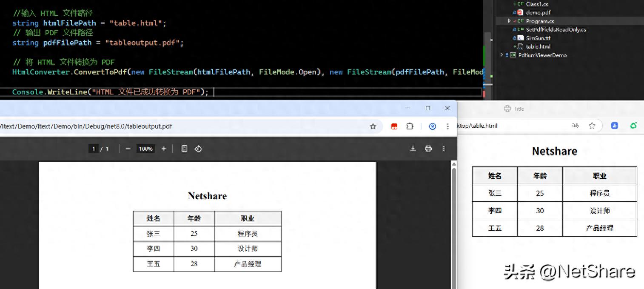Viewport: 644px width, 289px height.
Task: Zoom out of the PDF
Action: [128, 149]
